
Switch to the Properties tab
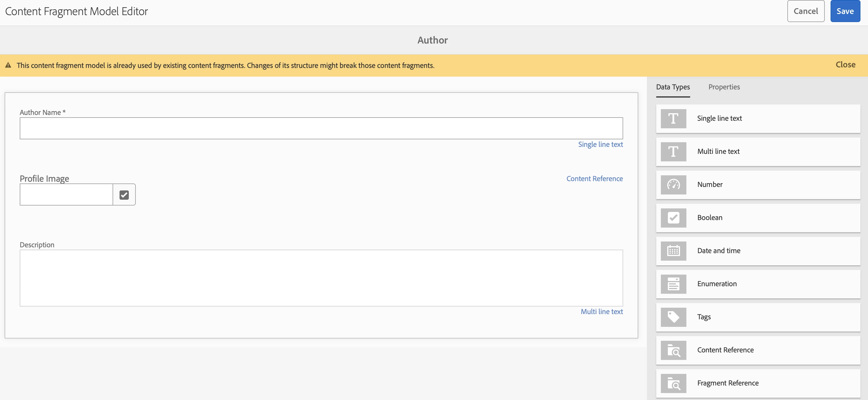(x=724, y=87)
